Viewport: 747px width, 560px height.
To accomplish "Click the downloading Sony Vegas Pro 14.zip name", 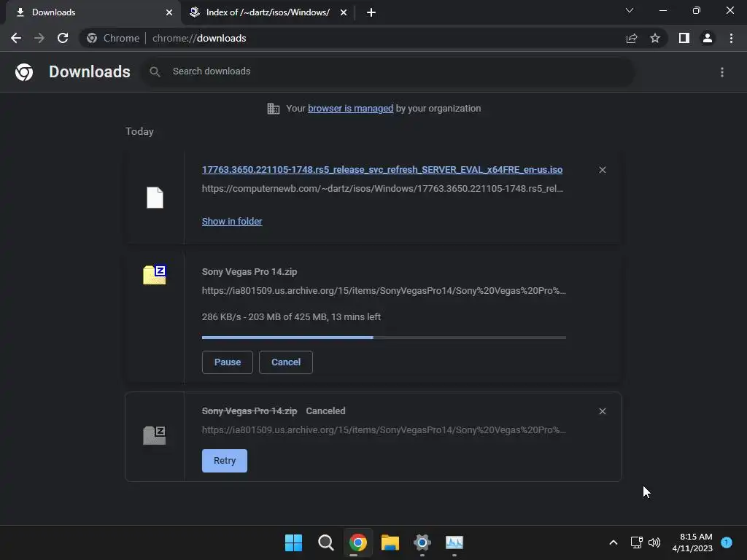I will tap(249, 272).
